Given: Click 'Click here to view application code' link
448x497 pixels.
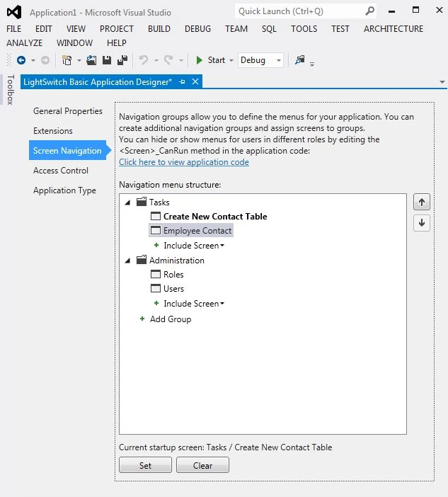Looking at the screenshot, I should tap(184, 162).
